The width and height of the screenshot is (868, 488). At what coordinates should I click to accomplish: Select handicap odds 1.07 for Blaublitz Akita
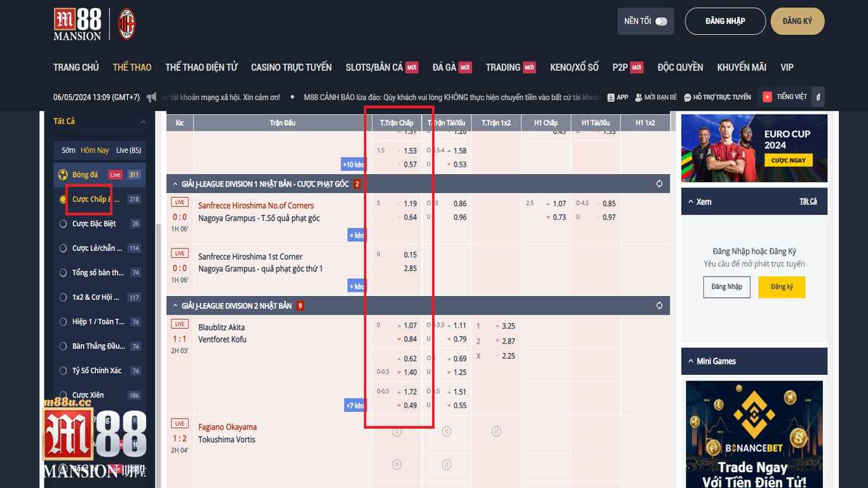tap(410, 325)
